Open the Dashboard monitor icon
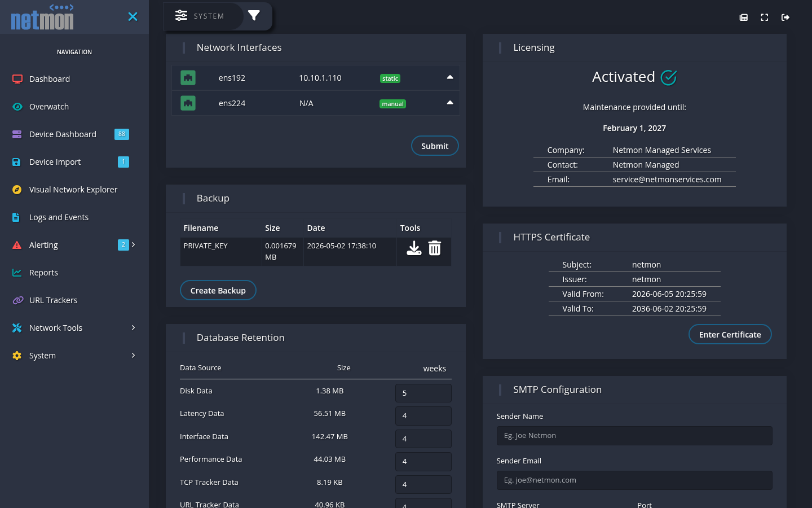This screenshot has width=812, height=508. pos(17,79)
